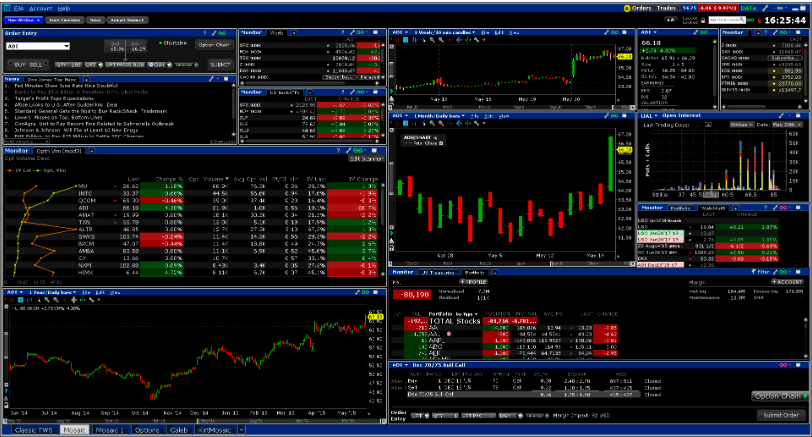Select the Dow Jones Top News tab
Viewport: 812px width, 437px height.
click(52, 80)
